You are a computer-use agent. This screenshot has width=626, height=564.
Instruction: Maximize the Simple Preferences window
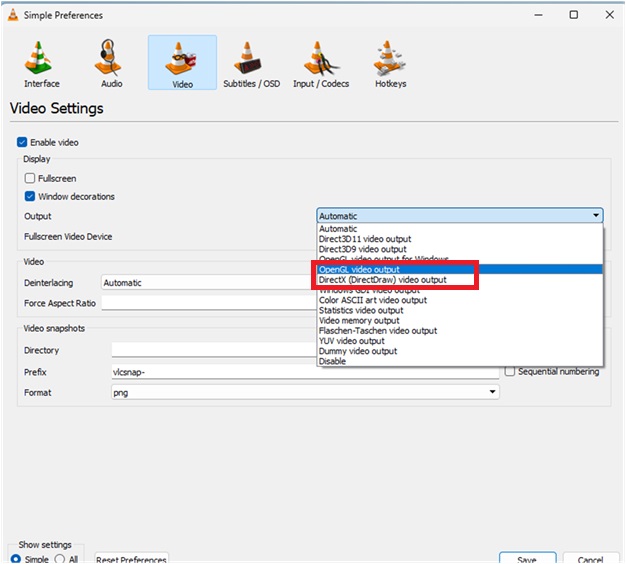pos(574,15)
